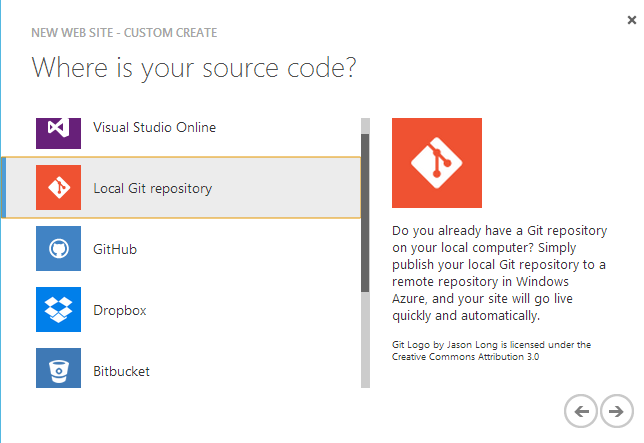Proceed to next step with forward arrow
644x443 pixels.
(616, 411)
